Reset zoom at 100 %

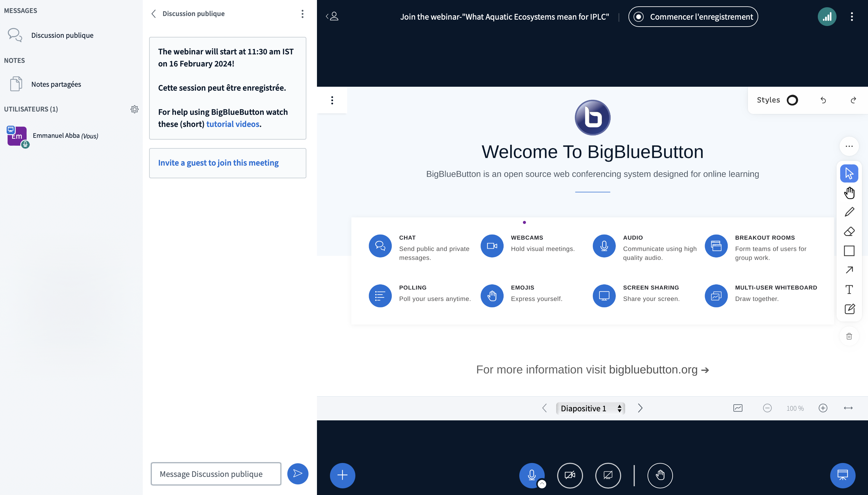(795, 408)
